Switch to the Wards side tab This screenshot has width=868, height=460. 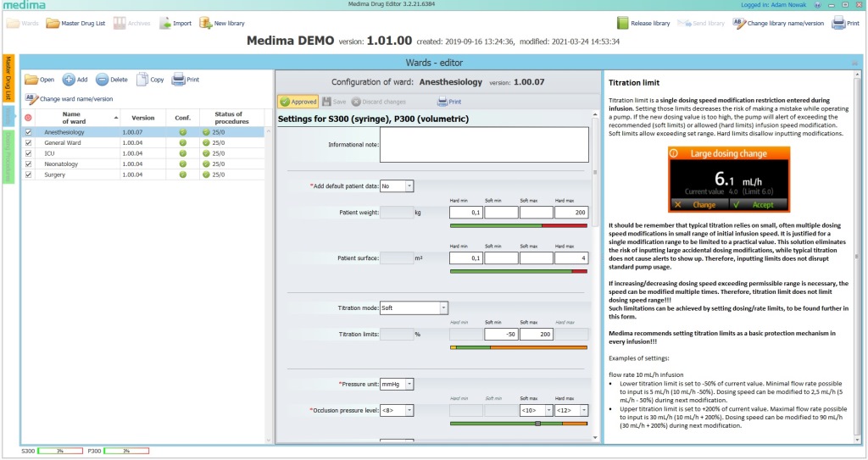pos(8,115)
